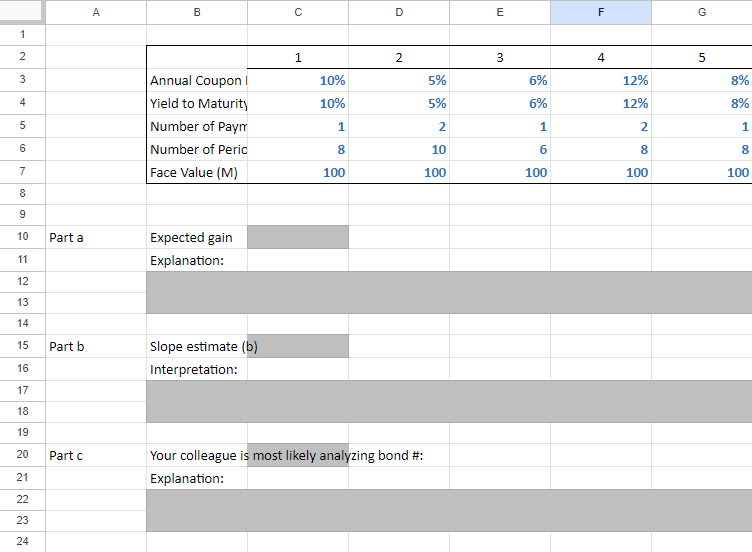This screenshot has width=752, height=552.
Task: Select column A header
Action: tap(96, 12)
